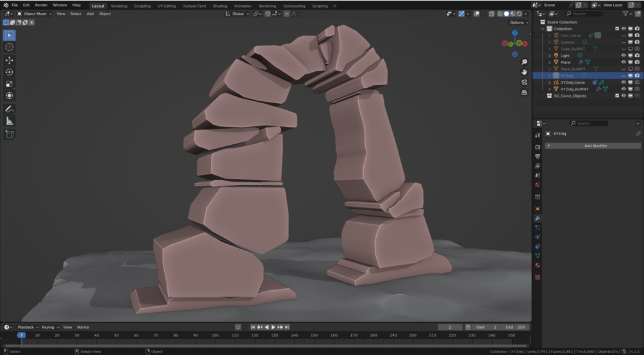644x355 pixels.
Task: Toggle snapping magnet in header
Action: pyautogui.click(x=268, y=13)
